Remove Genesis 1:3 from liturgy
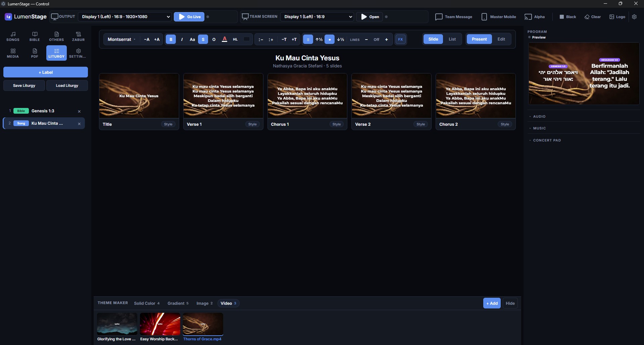644x345 pixels. point(79,111)
